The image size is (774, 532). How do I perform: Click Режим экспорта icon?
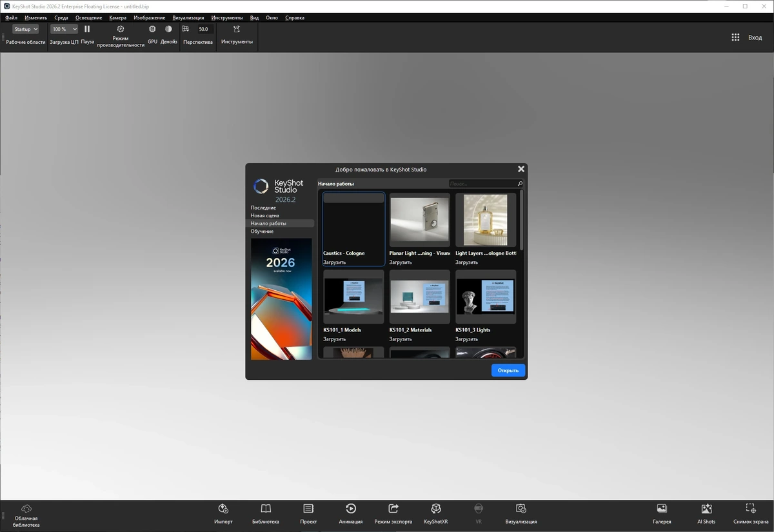coord(393,509)
